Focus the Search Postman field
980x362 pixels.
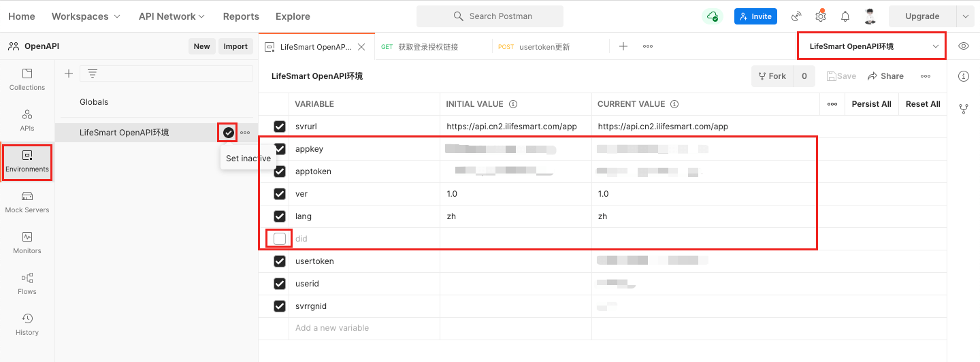tap(490, 16)
